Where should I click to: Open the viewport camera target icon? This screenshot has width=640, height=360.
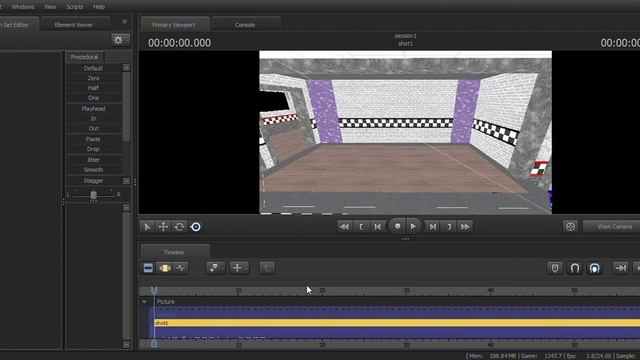tap(570, 227)
